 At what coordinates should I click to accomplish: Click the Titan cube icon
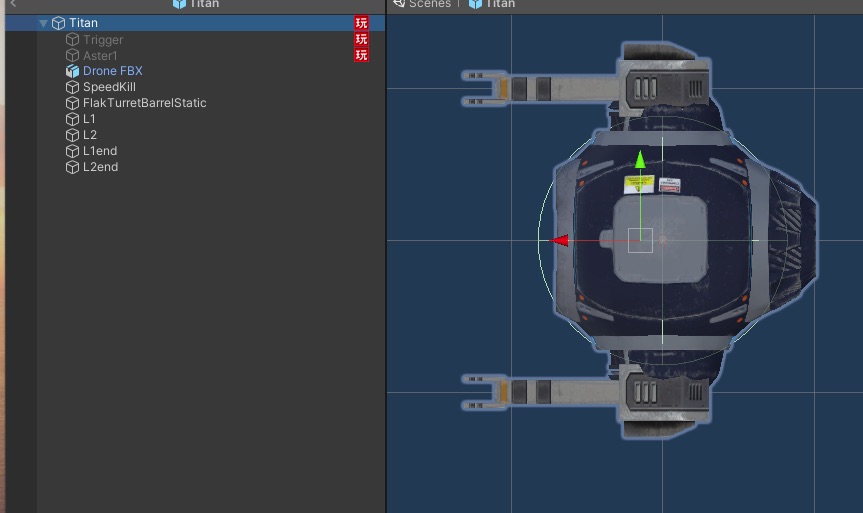coord(58,23)
